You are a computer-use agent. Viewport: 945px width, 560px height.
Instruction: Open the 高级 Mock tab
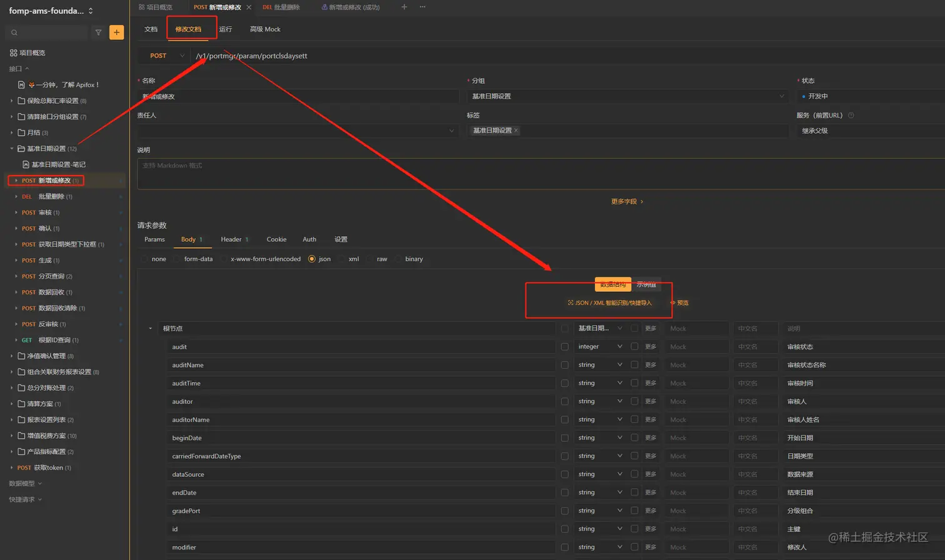[265, 29]
